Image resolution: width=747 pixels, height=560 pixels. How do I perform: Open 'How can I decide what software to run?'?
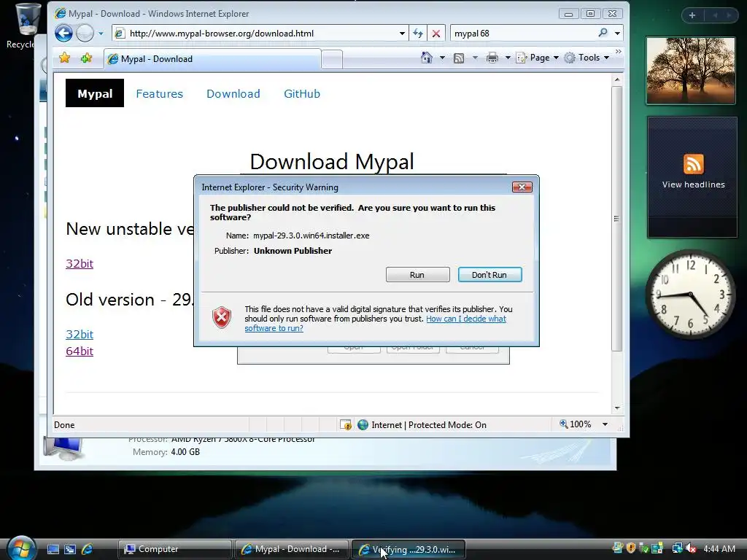click(x=376, y=323)
